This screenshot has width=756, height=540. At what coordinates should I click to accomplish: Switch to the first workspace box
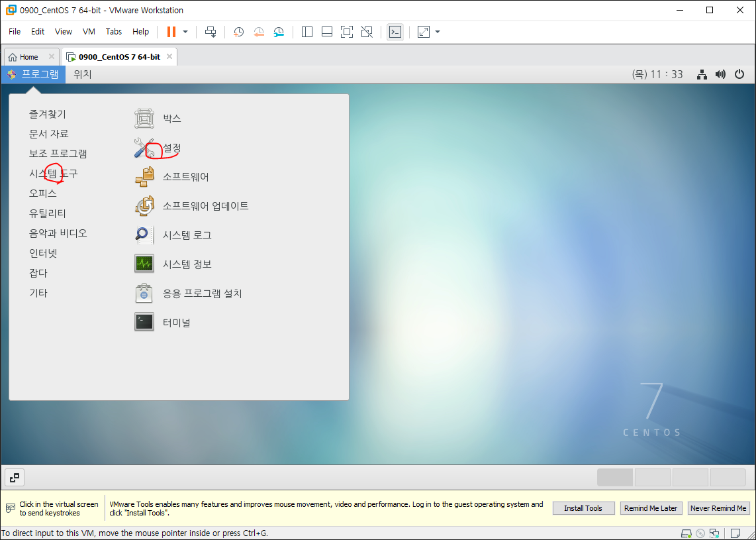[615, 477]
